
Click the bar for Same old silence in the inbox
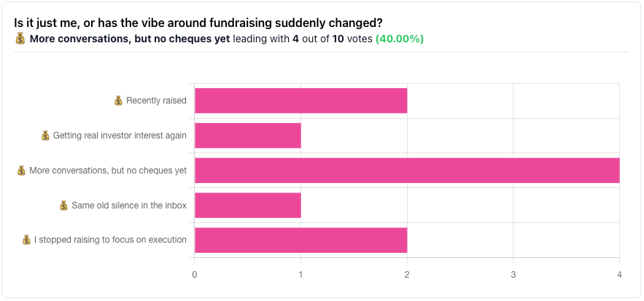coord(247,206)
